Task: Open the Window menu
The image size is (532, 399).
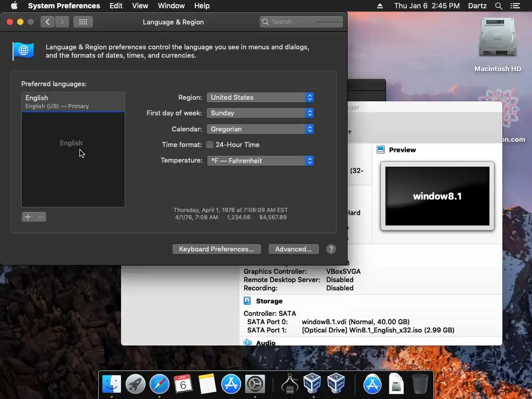Action: click(x=171, y=6)
